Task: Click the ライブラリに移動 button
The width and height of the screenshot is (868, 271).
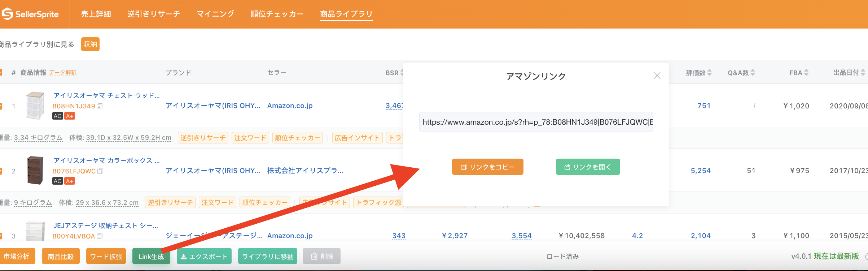Action: [x=268, y=256]
